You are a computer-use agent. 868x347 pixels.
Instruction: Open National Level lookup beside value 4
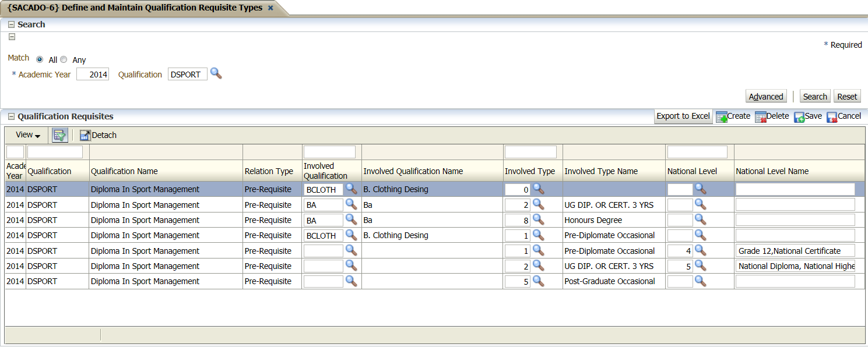click(700, 250)
